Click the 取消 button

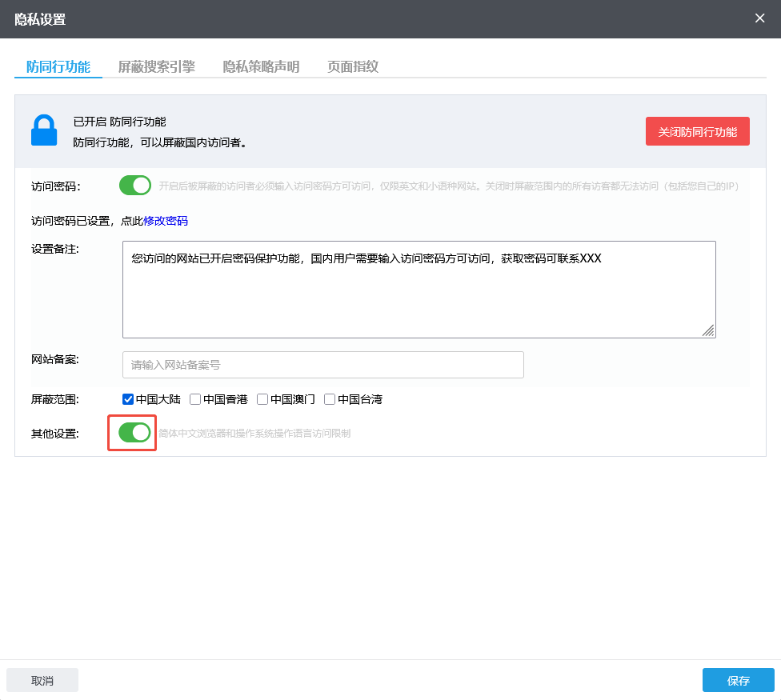(42, 679)
